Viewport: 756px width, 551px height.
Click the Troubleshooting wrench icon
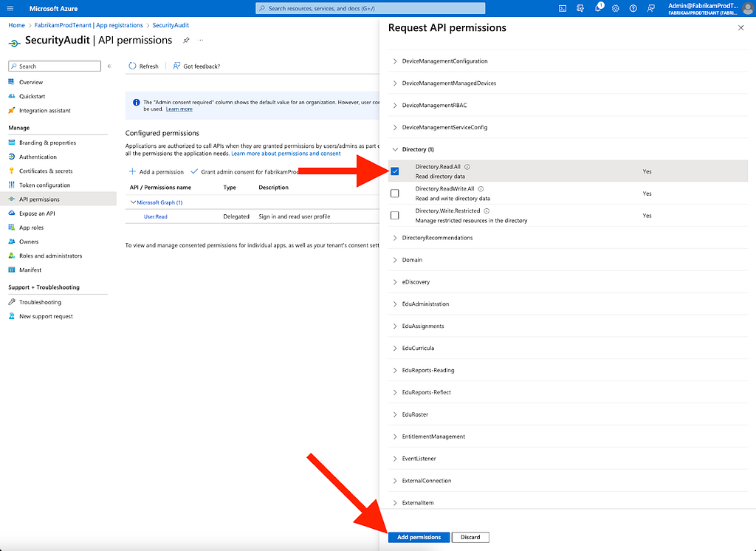point(12,302)
